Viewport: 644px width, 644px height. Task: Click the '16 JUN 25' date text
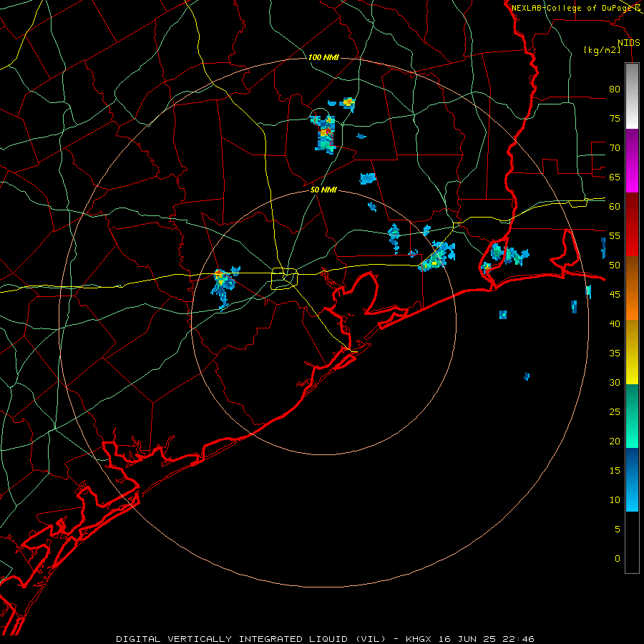pos(467,639)
